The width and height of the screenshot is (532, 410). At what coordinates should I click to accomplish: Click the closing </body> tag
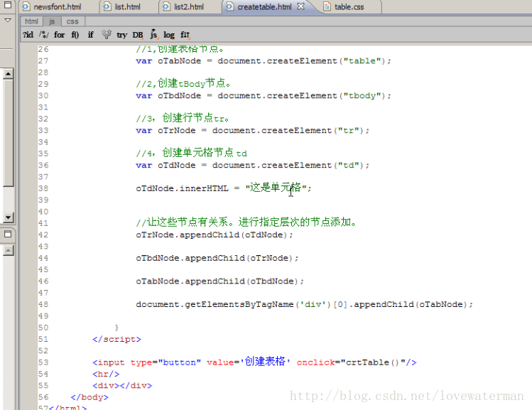coord(89,397)
